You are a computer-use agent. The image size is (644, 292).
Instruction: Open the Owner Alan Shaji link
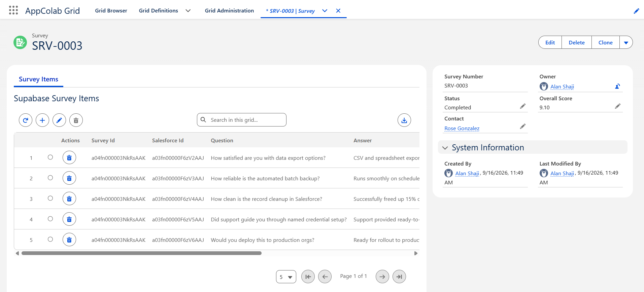click(562, 87)
